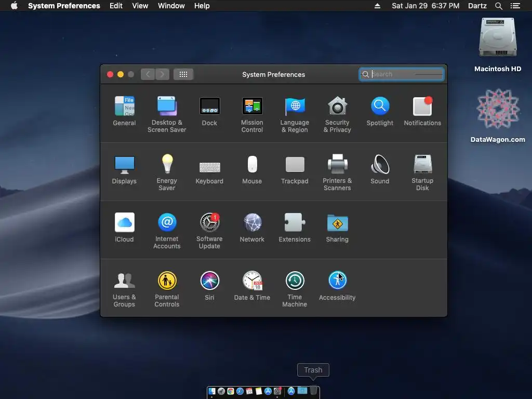Open Siri preferences
Viewport: 532px width, 399px height.
click(209, 286)
